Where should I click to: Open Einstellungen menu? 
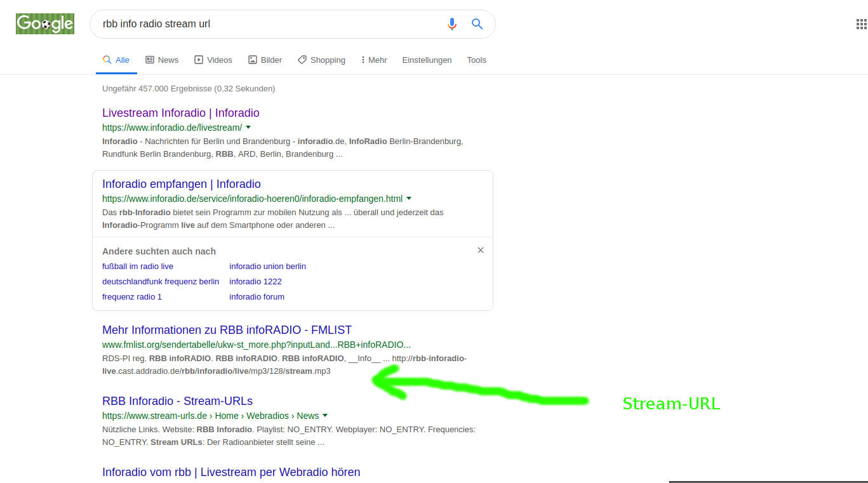pos(427,60)
